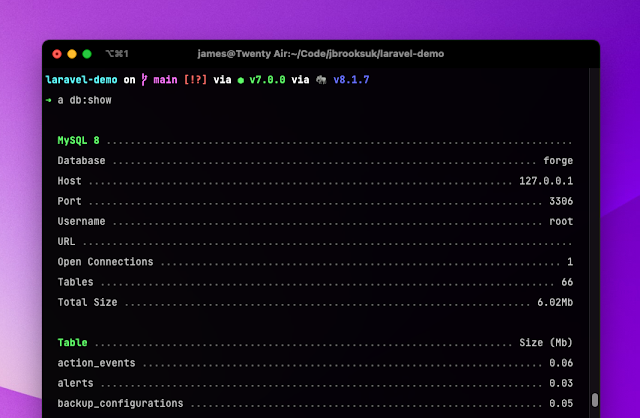Screen dimensions: 640x418
Task: Click the green maximize window button
Action: (x=87, y=53)
